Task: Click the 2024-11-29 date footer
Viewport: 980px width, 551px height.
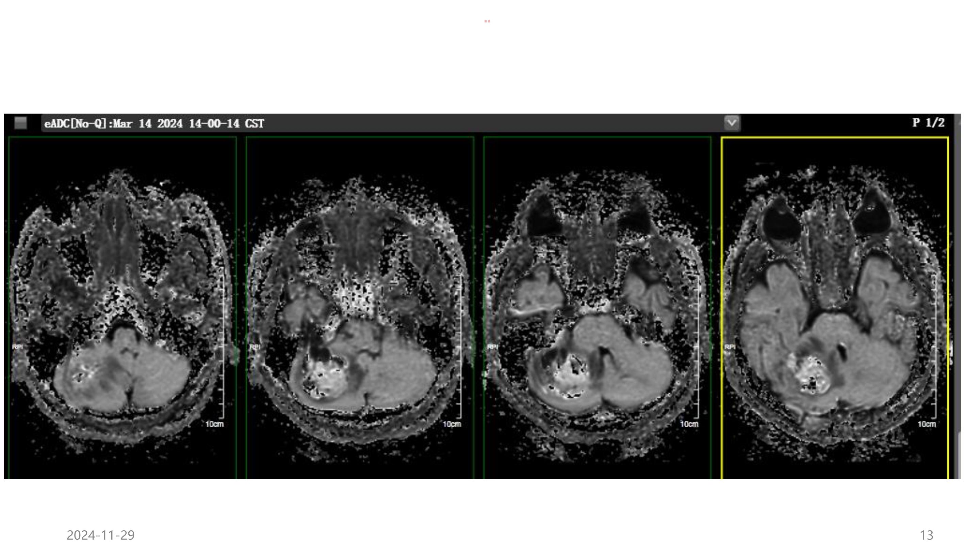Action: (x=100, y=535)
